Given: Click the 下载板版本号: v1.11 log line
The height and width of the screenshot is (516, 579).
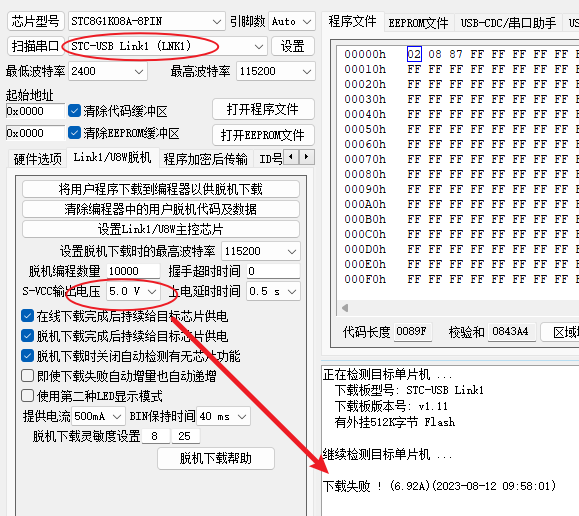Looking at the screenshot, I should click(391, 406).
